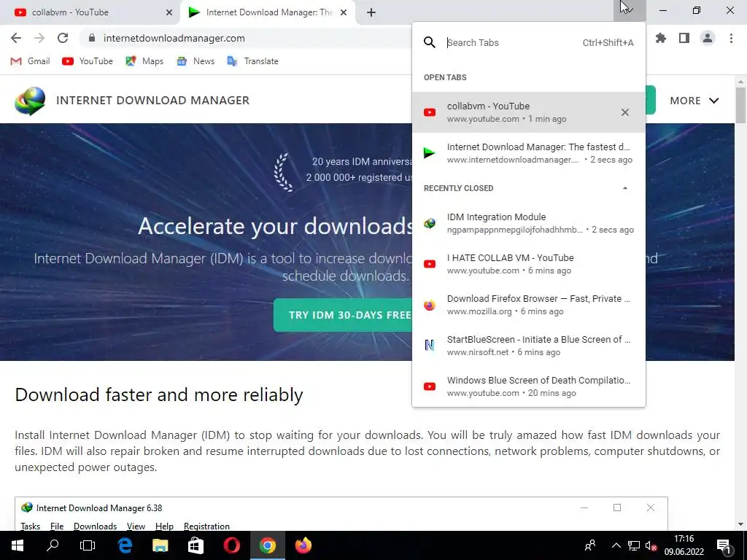Launch Firefox from the taskbar
The width and height of the screenshot is (747, 560).
click(x=303, y=545)
